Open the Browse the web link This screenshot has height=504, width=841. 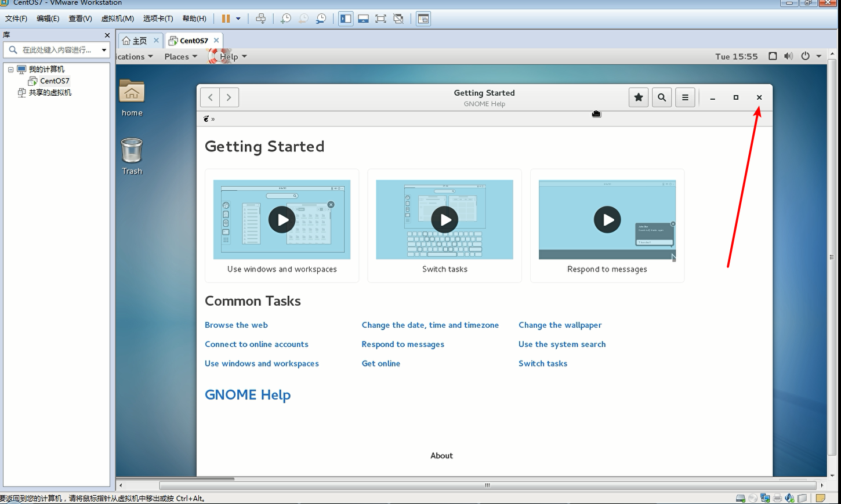coord(236,325)
